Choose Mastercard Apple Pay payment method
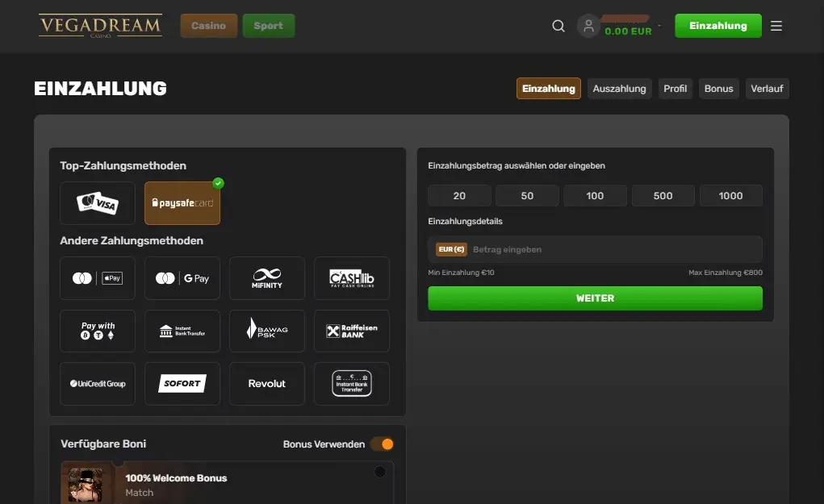The height and width of the screenshot is (504, 824). (x=98, y=278)
